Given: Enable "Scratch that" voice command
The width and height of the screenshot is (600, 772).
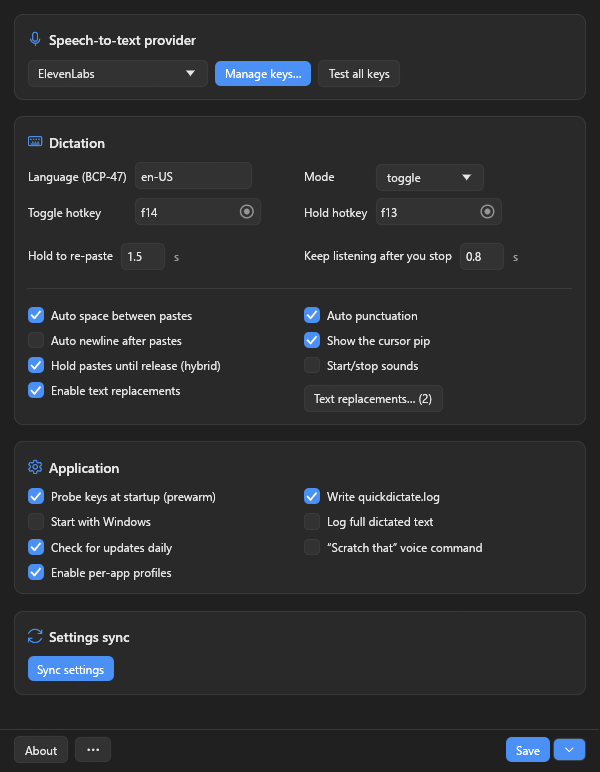Looking at the screenshot, I should click(x=312, y=547).
